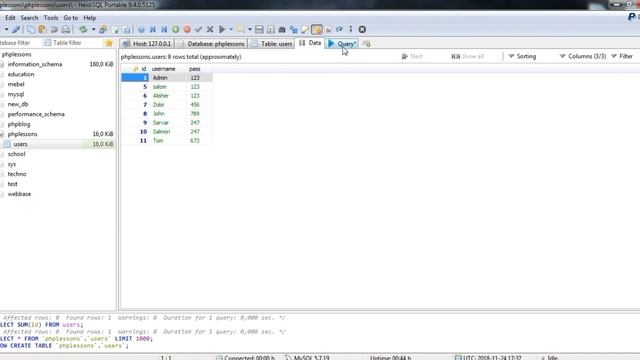This screenshot has height=360, width=640.
Task: Jump to first row with the blue First icon
Action: tap(153, 29)
